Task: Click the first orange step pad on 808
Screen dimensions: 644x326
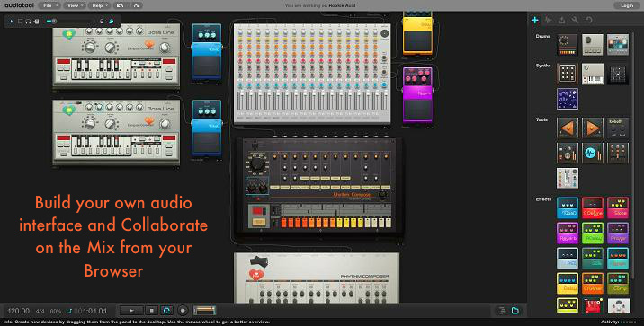Action: [x=284, y=223]
